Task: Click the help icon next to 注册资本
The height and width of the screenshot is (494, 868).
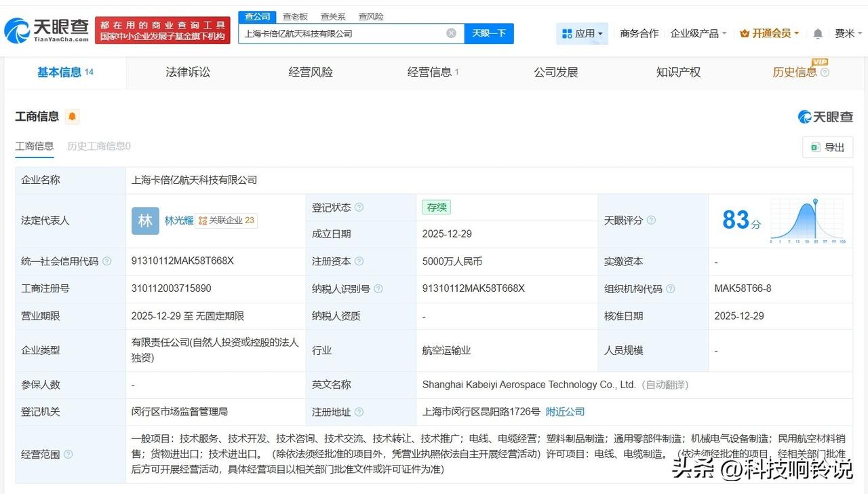Action: [x=360, y=261]
